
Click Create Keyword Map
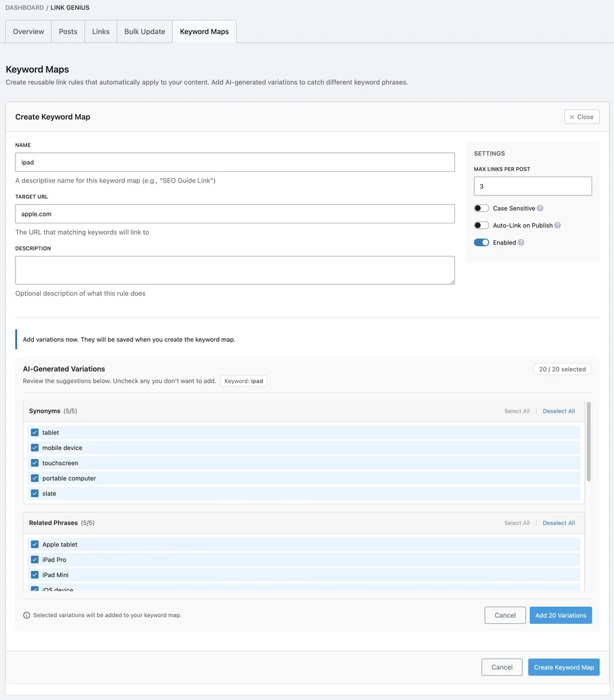coord(564,667)
